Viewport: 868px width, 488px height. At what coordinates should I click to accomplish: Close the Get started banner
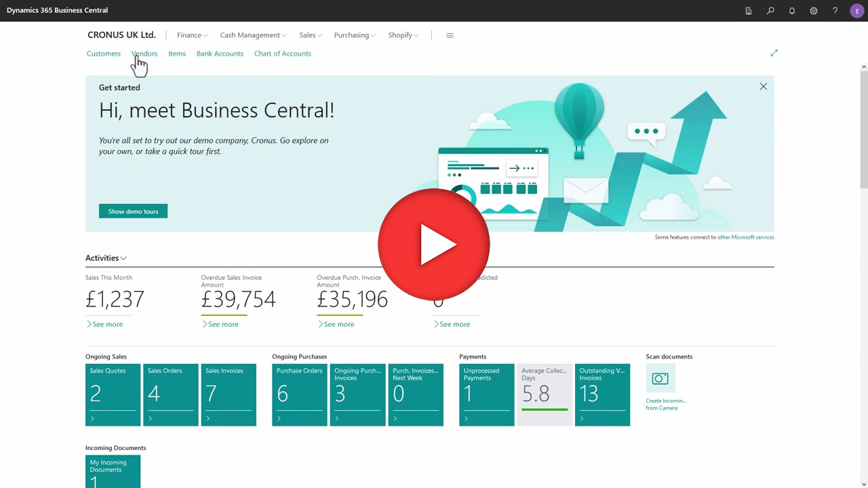[764, 86]
